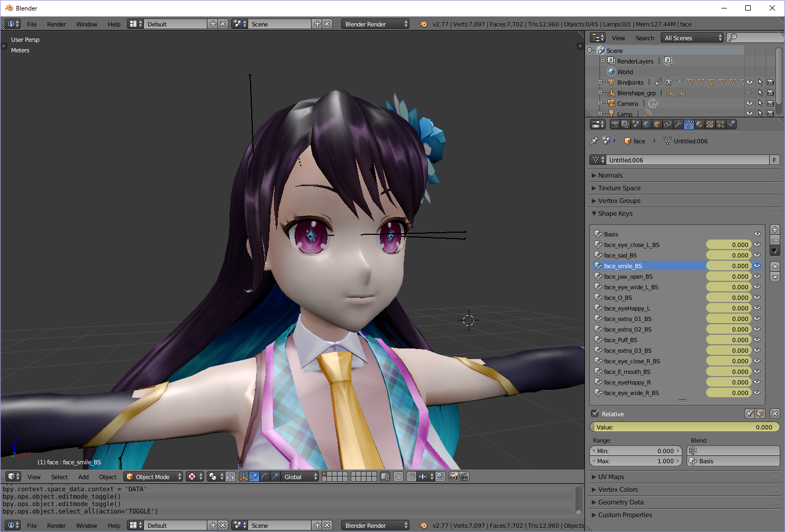The image size is (785, 532).
Task: Adjust the face_eye_close_L_BS value slider
Action: pos(728,245)
